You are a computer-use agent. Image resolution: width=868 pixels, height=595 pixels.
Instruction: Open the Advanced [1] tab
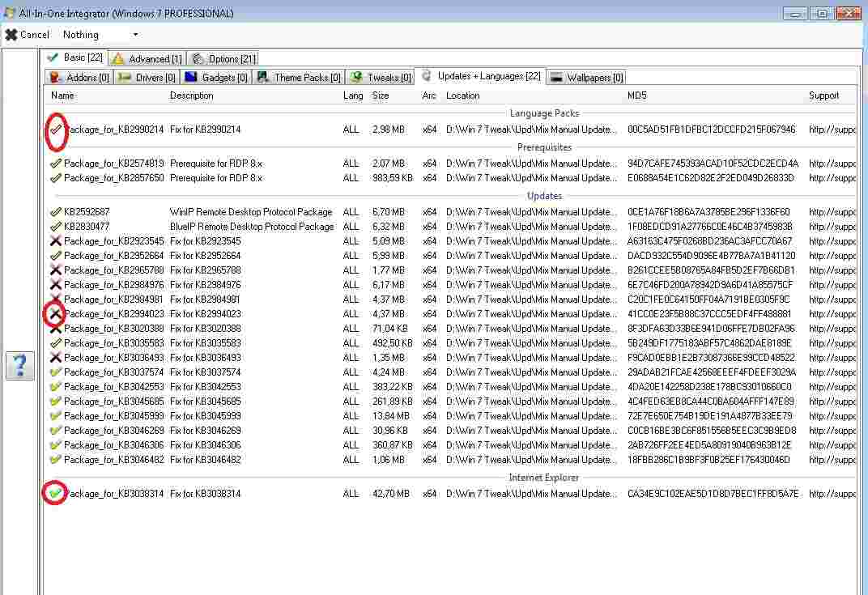click(x=147, y=58)
